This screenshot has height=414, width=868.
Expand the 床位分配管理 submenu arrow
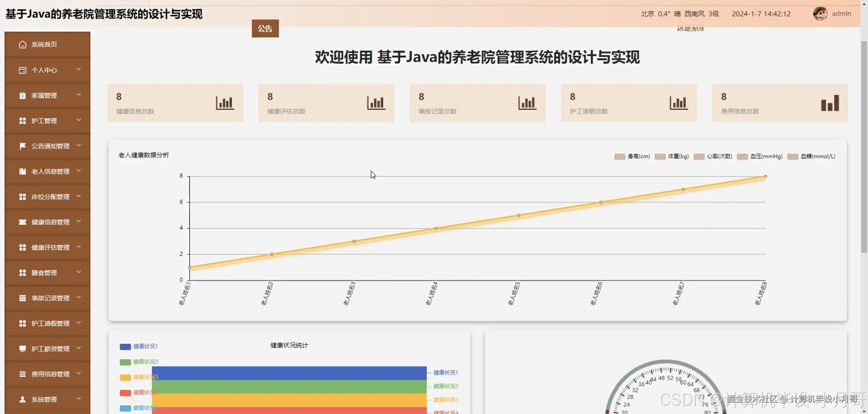point(79,196)
